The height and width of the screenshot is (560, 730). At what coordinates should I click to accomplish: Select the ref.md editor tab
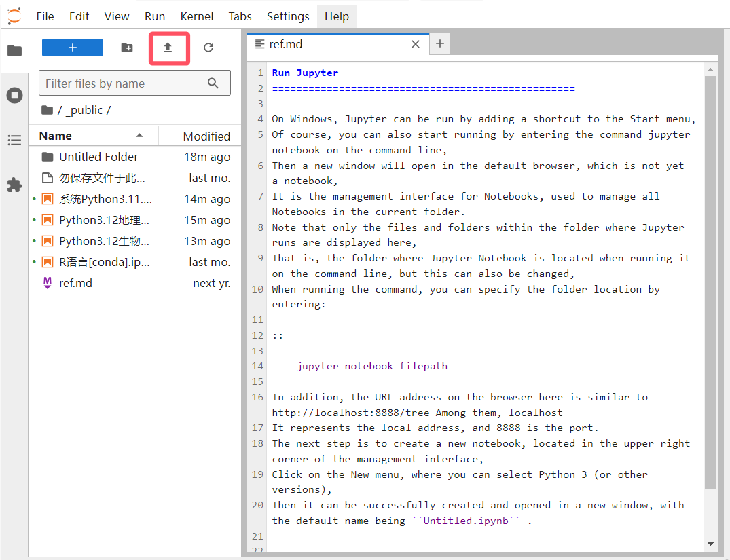coord(338,45)
